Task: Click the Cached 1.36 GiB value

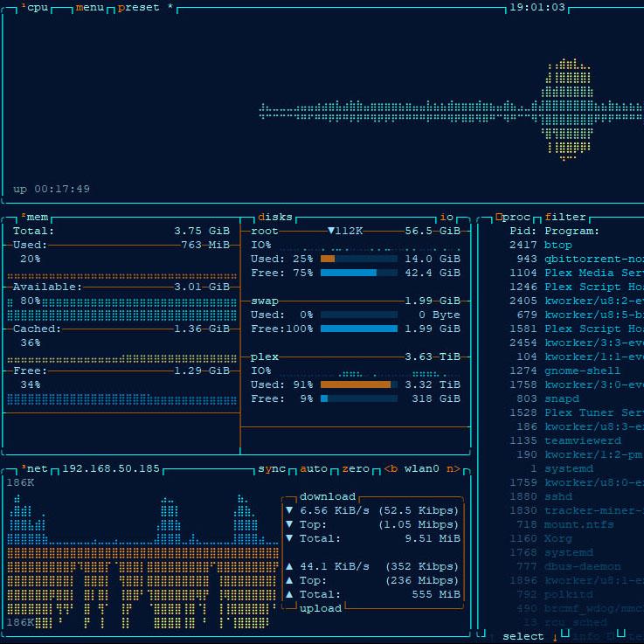Action: pyautogui.click(x=202, y=329)
